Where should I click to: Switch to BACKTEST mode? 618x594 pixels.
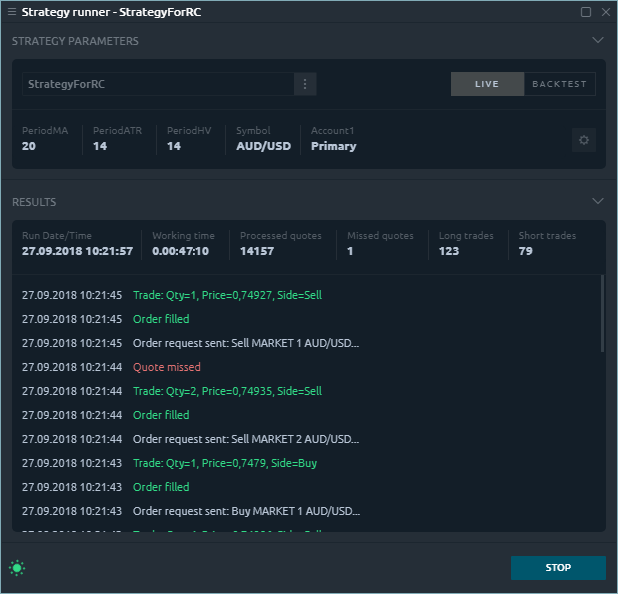pyautogui.click(x=560, y=84)
